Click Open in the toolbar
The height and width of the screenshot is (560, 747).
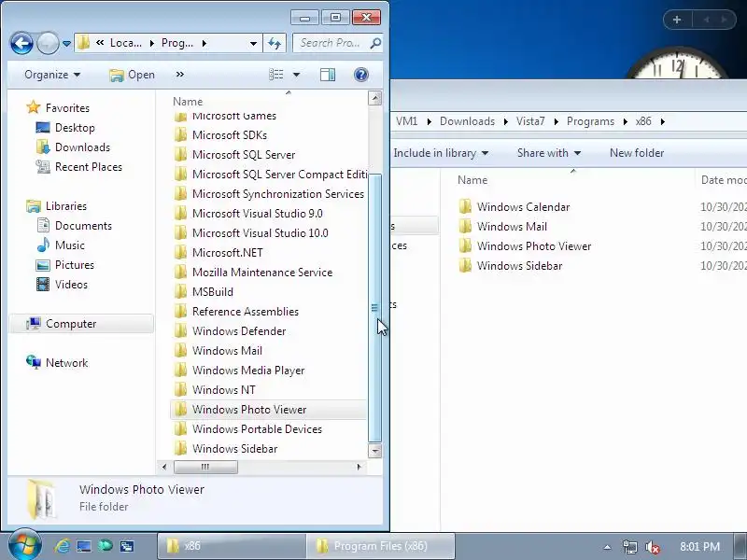coord(132,75)
